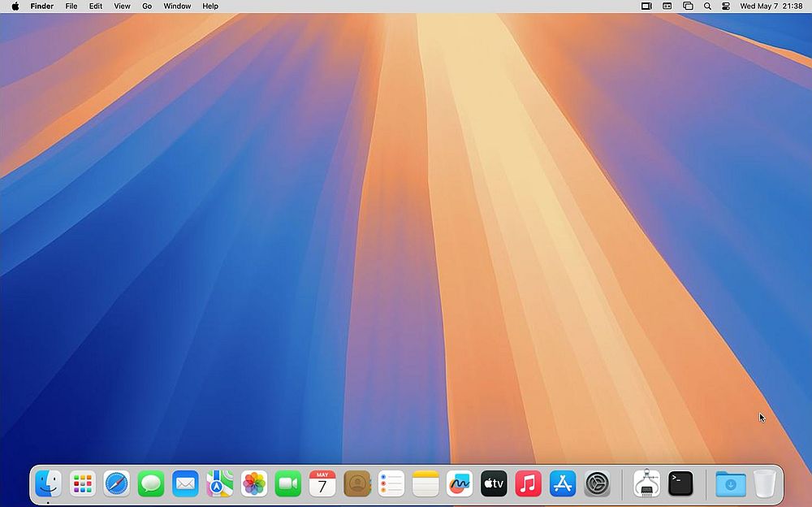812x507 pixels.
Task: Open the Window menu
Action: point(177,6)
